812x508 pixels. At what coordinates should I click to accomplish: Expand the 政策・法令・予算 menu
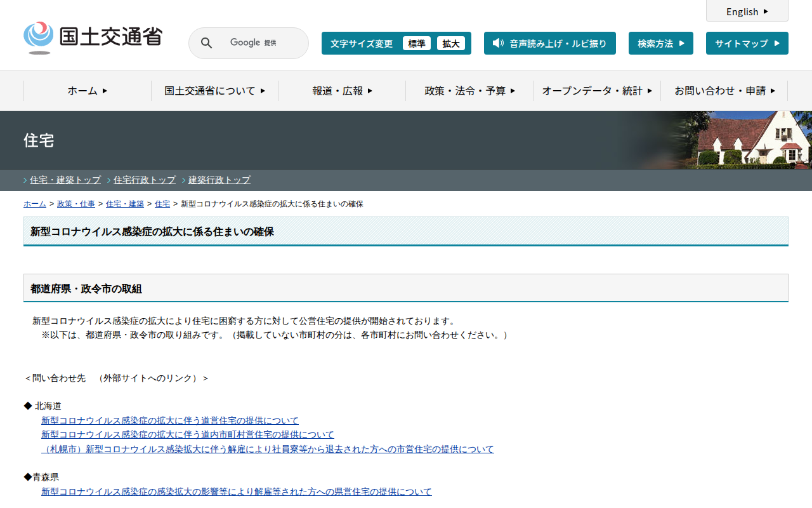coord(469,91)
